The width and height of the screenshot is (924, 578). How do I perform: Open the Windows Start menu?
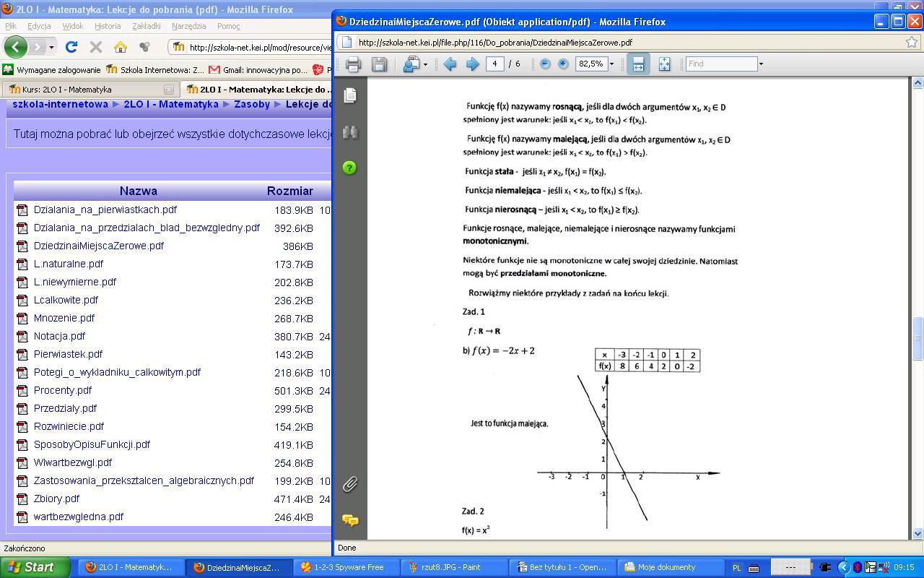pyautogui.click(x=35, y=567)
